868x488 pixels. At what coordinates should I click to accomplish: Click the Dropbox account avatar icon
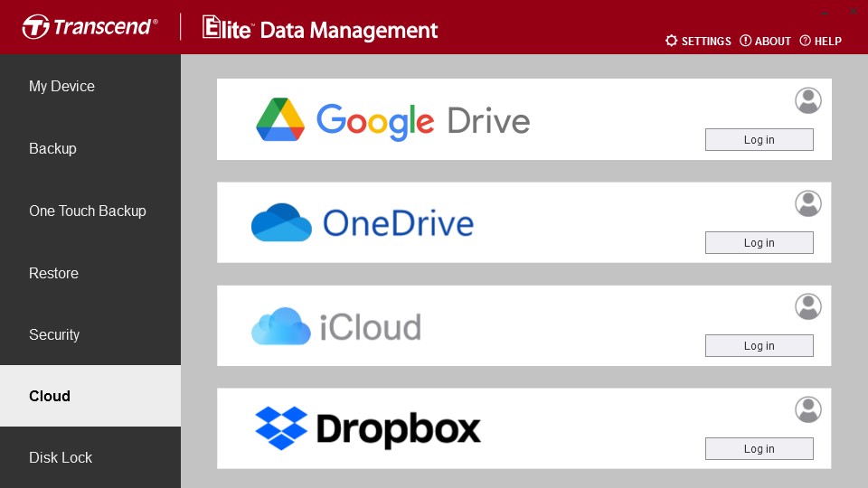click(808, 409)
